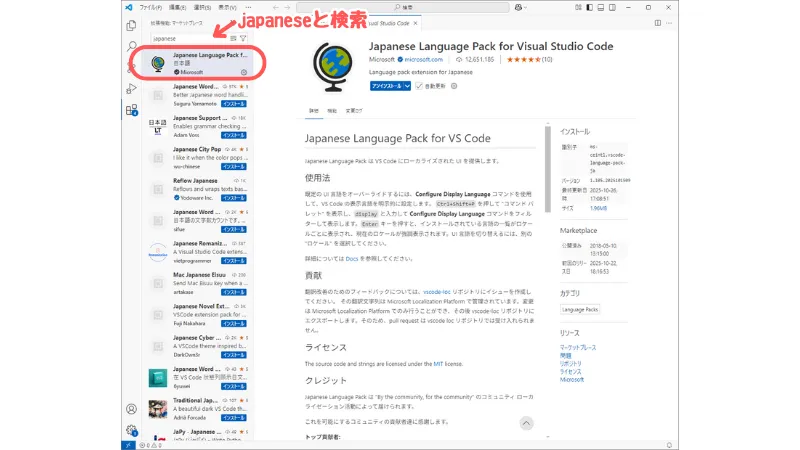Screen dimensions: 800x450
Task: Open the Explorer view in activity bar
Action: tap(132, 24)
